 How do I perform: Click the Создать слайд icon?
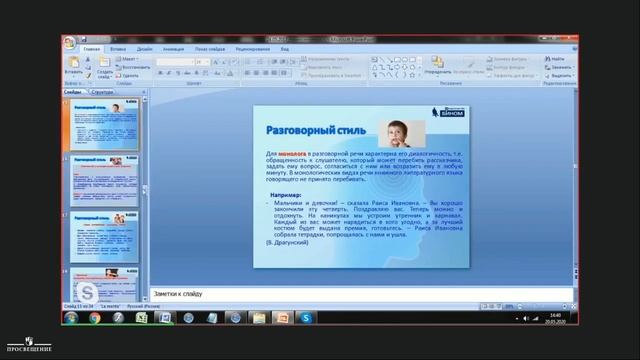(104, 62)
